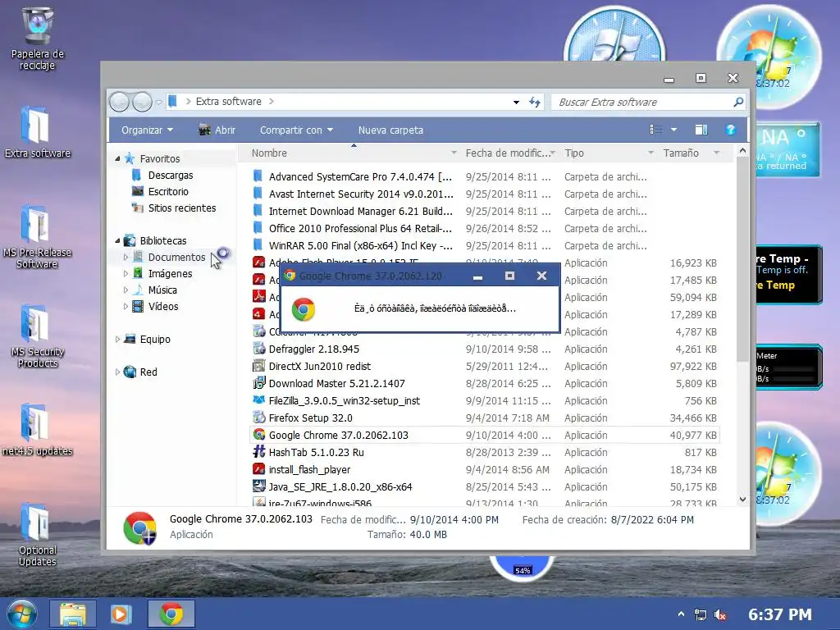Select Avast Internet Security 2014 folder

tap(361, 194)
